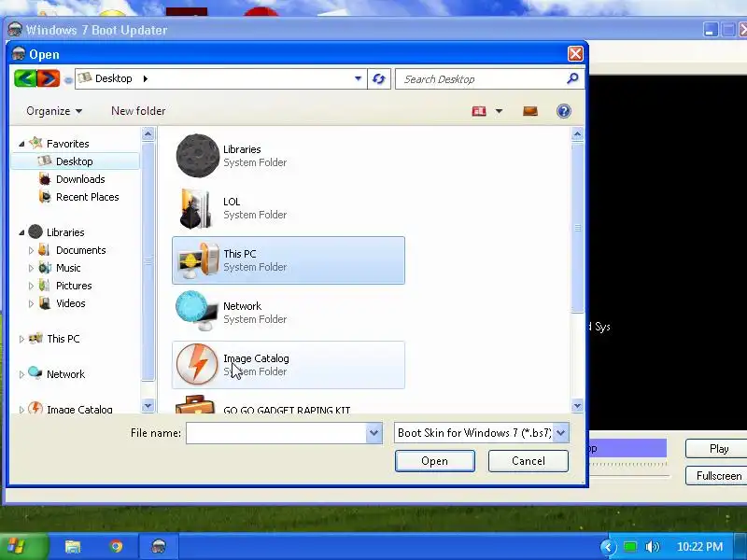The image size is (747, 560).
Task: Select the This PC computer icon in file list
Action: coord(198,260)
